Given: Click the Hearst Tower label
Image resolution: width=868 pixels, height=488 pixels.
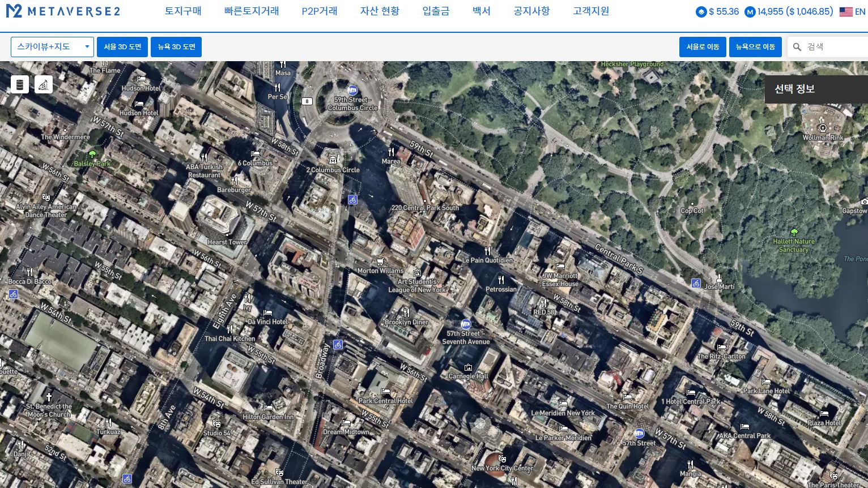Looking at the screenshot, I should [227, 242].
